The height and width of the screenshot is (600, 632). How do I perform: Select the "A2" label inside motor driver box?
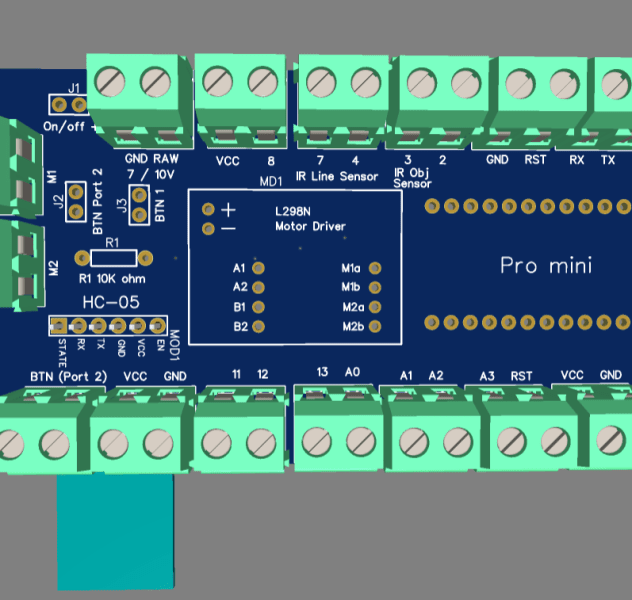240,287
